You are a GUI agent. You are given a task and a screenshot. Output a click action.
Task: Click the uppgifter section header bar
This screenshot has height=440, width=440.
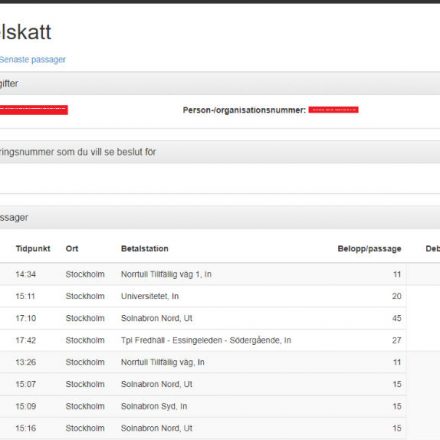pos(220,83)
